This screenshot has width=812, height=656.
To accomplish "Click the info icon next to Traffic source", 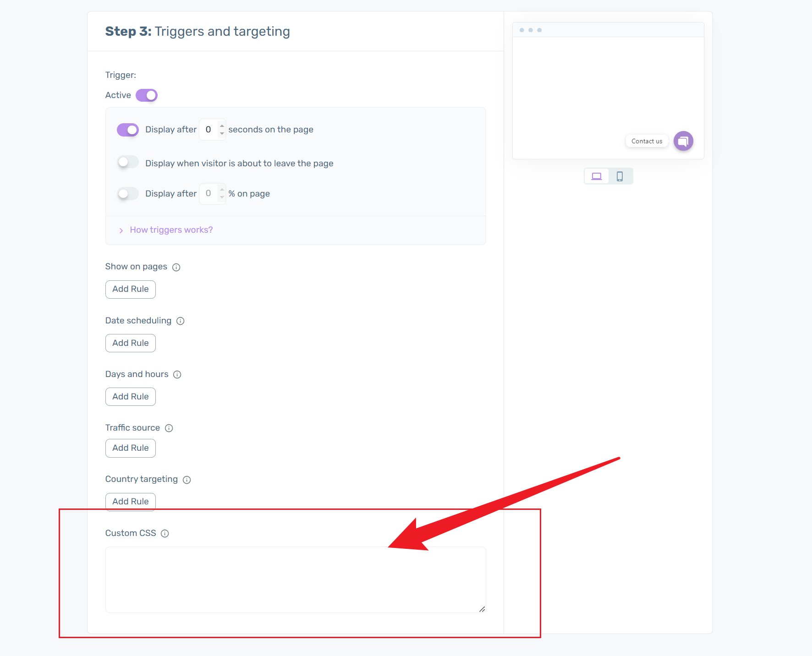I will click(x=169, y=428).
